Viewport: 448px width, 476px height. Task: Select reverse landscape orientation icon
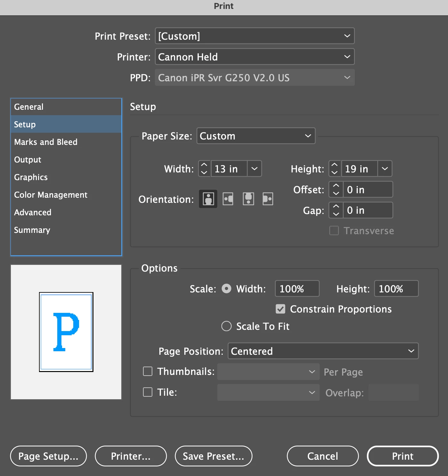point(268,199)
